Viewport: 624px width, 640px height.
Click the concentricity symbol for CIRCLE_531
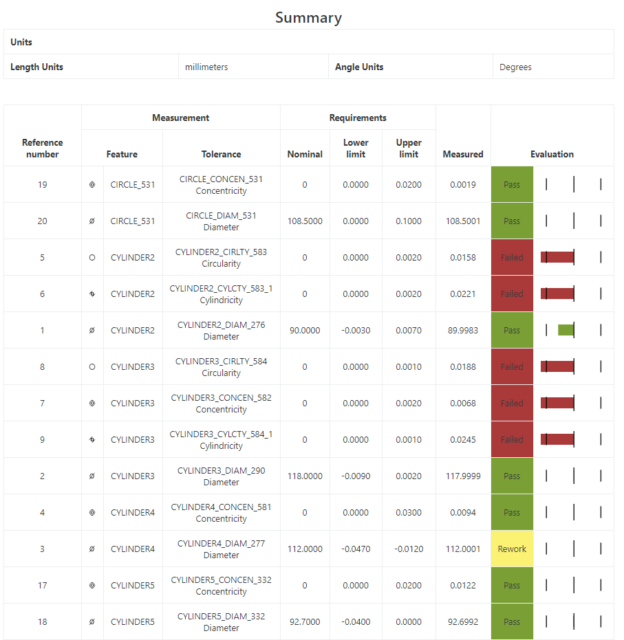click(x=92, y=185)
